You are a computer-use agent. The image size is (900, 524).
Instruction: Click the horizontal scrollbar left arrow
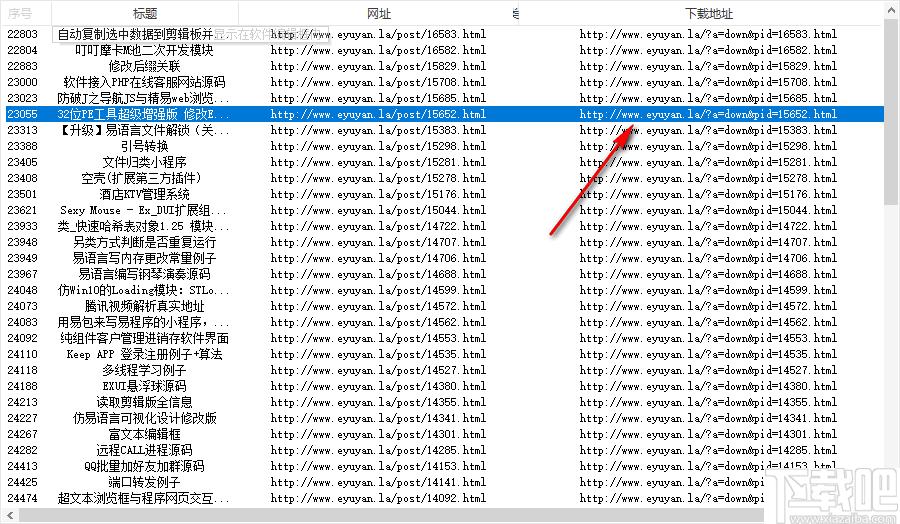click(9, 515)
